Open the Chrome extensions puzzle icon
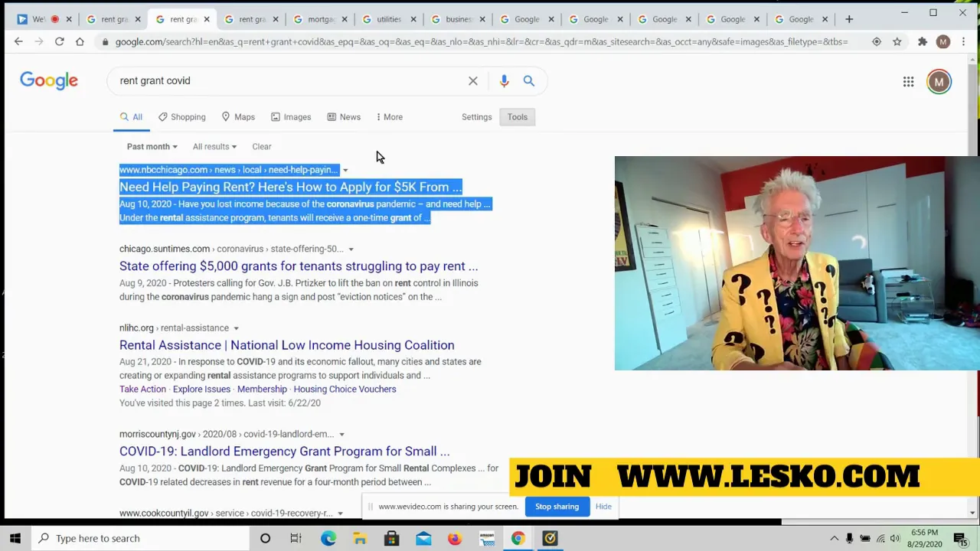This screenshot has width=980, height=551. click(x=923, y=41)
